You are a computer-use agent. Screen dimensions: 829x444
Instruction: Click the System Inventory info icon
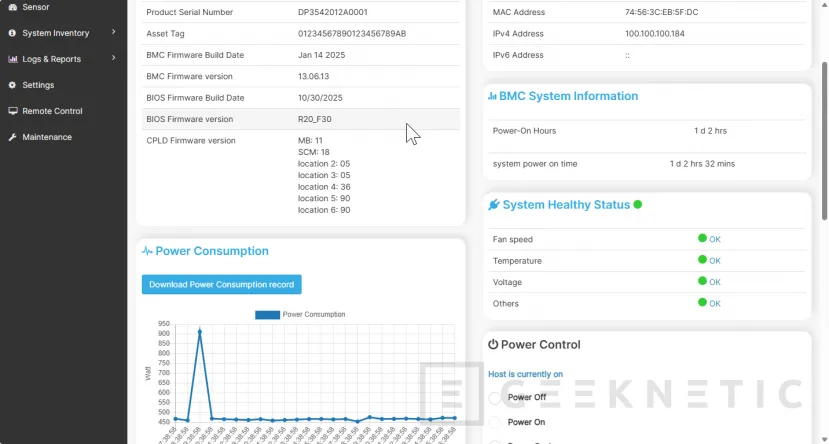click(13, 33)
